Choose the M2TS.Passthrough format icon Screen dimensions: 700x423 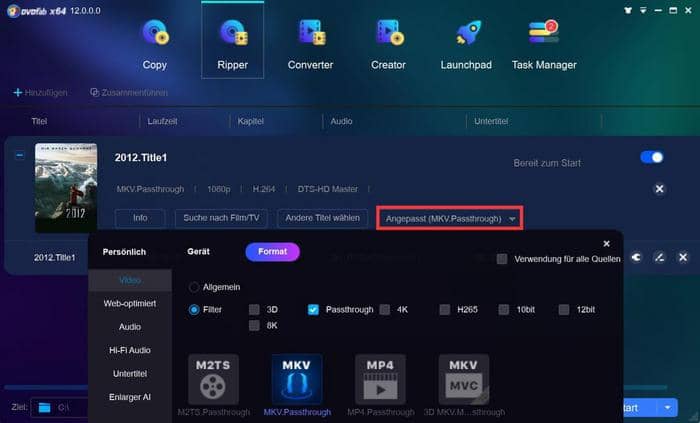[x=213, y=380]
